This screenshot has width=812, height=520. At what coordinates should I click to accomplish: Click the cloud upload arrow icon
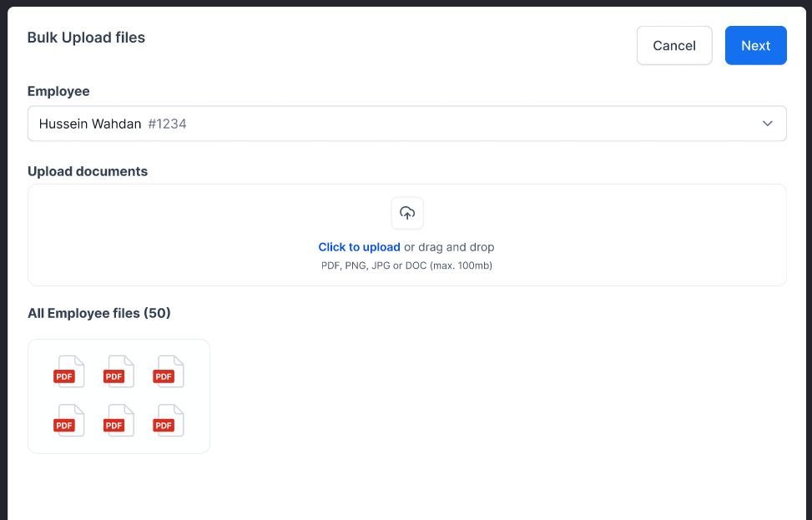(407, 213)
